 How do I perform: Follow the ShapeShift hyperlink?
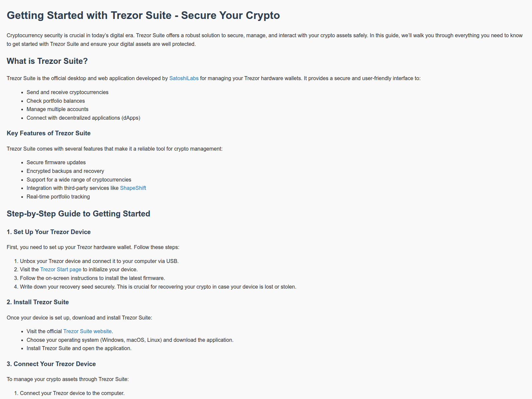[x=133, y=188]
